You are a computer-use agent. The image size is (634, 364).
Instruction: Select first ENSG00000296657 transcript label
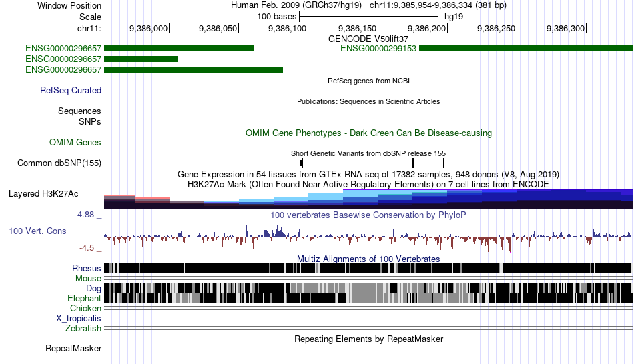coord(63,49)
